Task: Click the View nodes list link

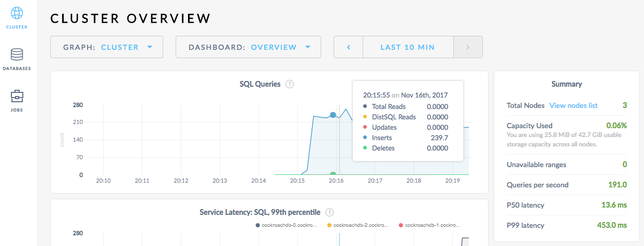Action: click(573, 105)
